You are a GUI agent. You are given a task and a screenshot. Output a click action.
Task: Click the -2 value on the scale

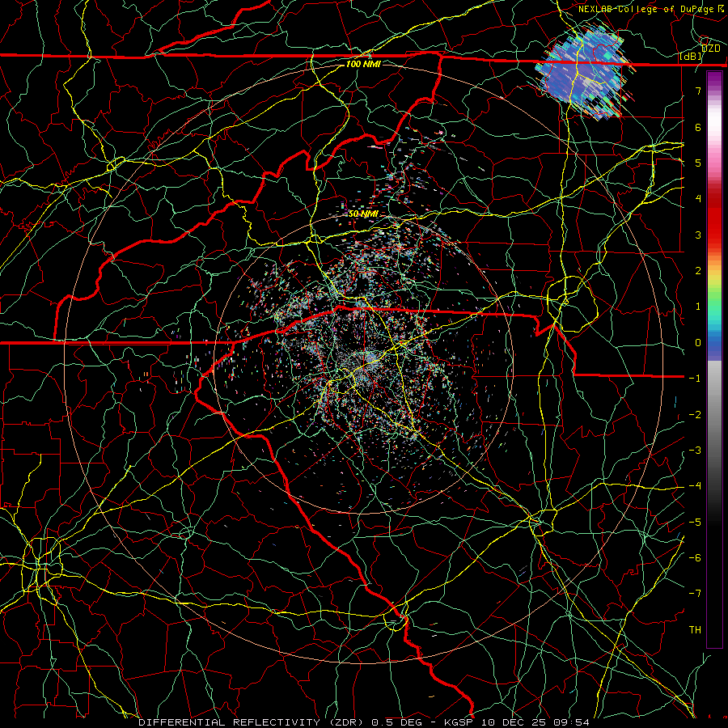695,415
